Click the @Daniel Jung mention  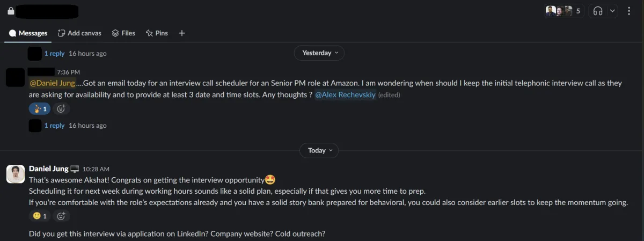[x=52, y=83]
